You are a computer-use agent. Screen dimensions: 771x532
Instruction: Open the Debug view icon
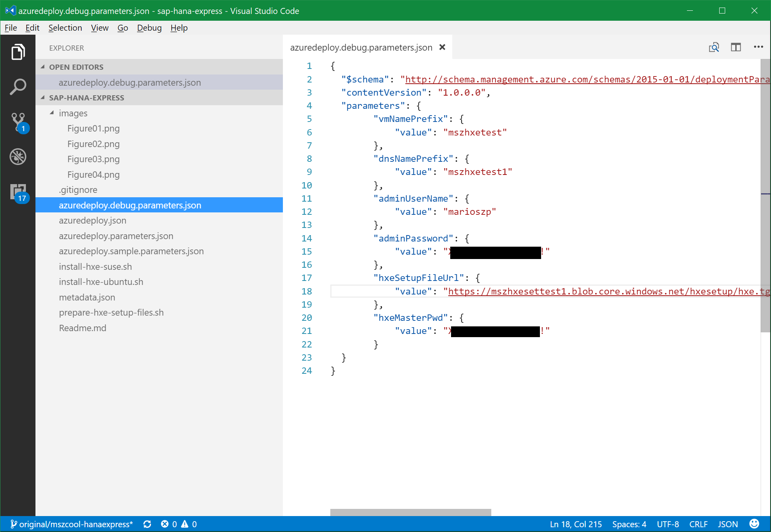point(18,157)
